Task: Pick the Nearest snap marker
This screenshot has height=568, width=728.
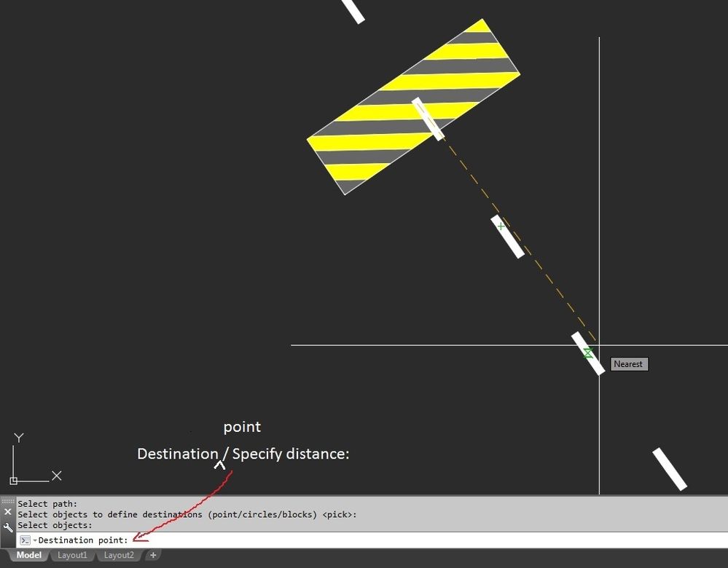Action: point(588,353)
